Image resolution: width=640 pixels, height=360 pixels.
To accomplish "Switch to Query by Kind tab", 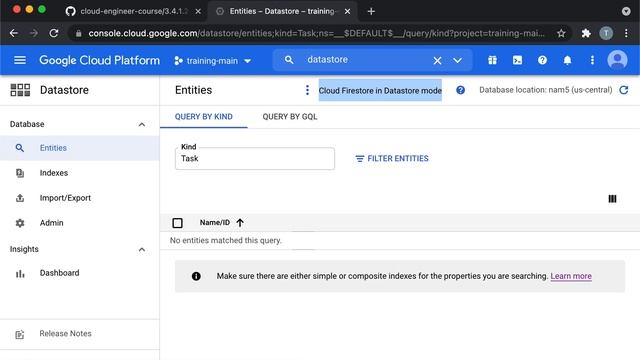I will click(204, 117).
